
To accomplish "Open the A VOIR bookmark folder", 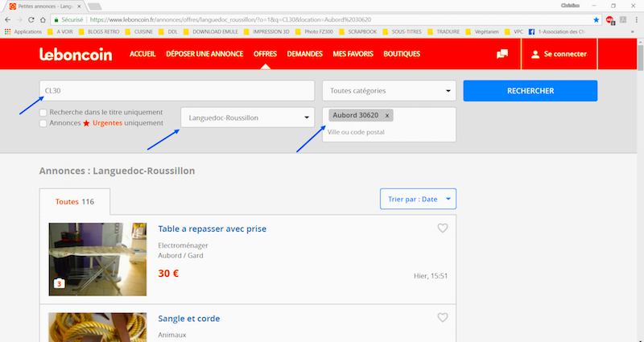I will [x=60, y=31].
